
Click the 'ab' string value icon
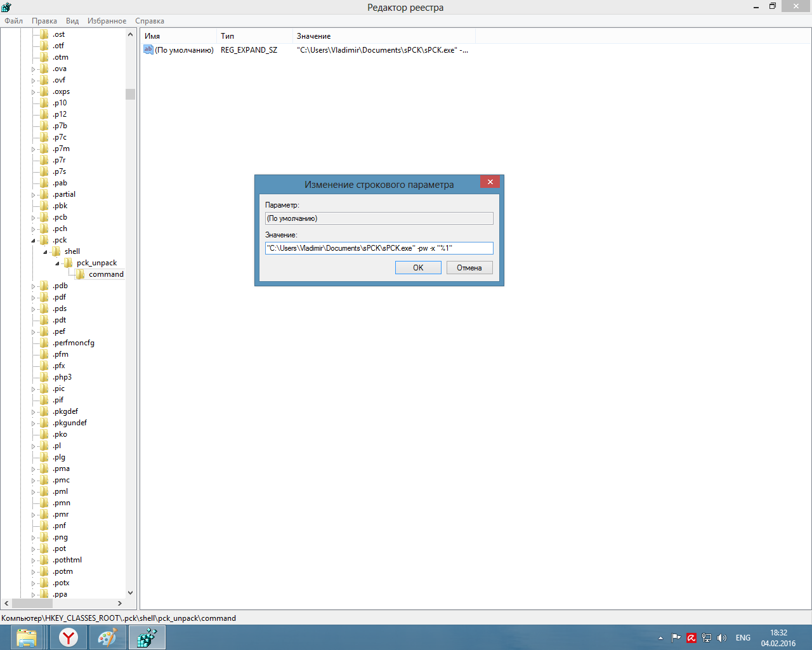pyautogui.click(x=148, y=50)
